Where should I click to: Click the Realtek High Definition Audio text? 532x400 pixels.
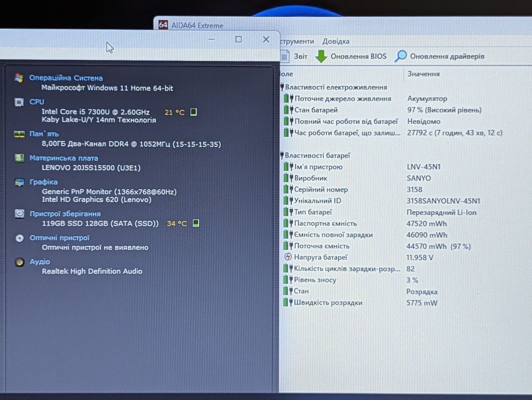[x=92, y=271]
